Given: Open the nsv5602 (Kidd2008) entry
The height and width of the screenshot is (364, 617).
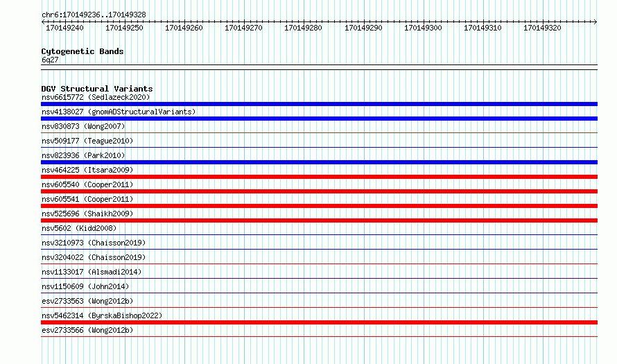Looking at the screenshot, I should tap(79, 228).
